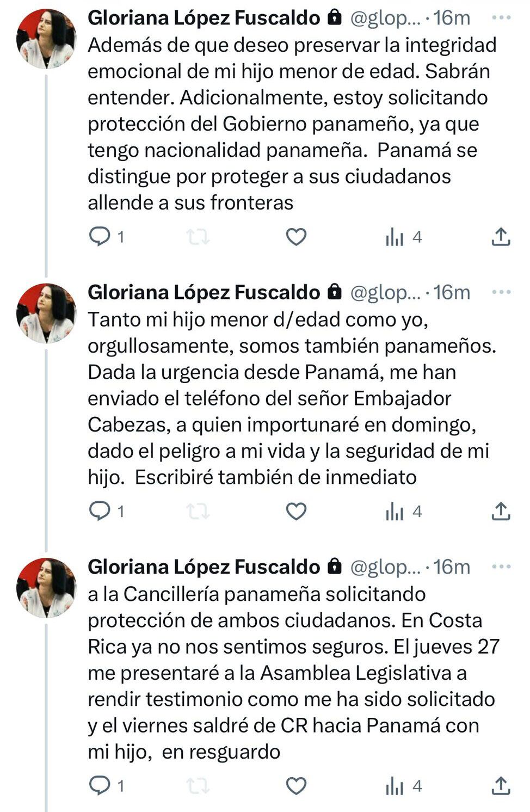Like the tweet about Asamblea Legislativa
Image resolution: width=530 pixels, height=812 pixels.
pos(296,786)
